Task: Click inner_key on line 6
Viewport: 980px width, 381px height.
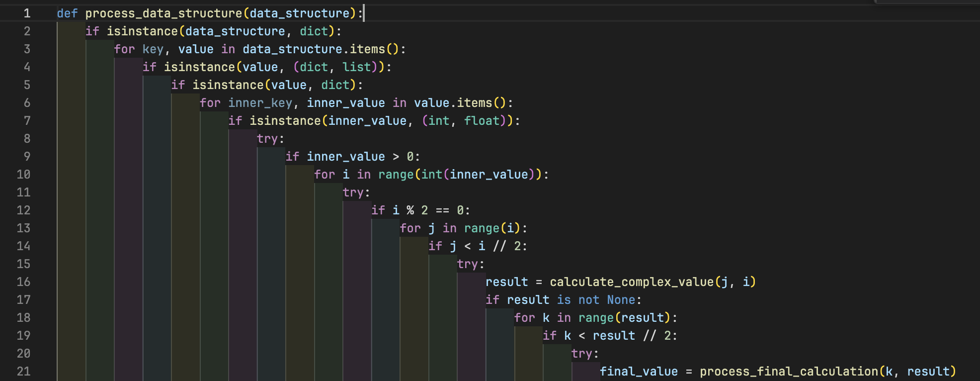Action: pos(260,103)
